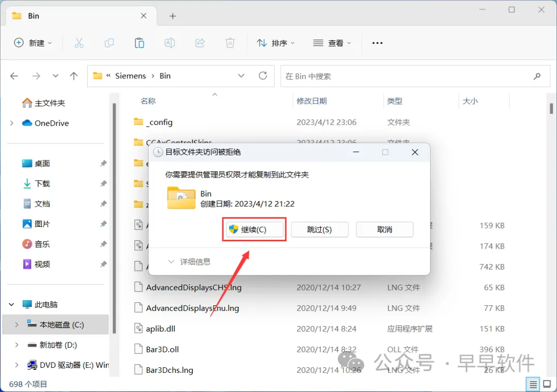Select the Bin window tab

81,16
